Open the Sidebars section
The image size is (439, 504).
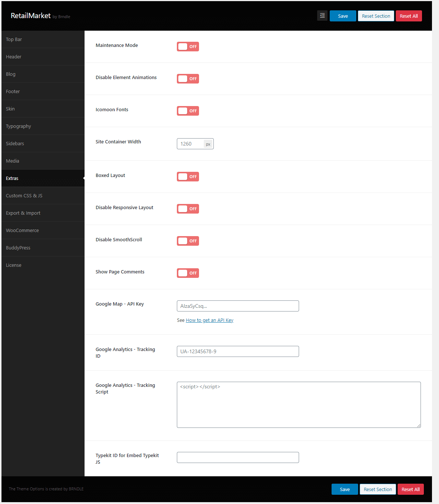pos(43,143)
